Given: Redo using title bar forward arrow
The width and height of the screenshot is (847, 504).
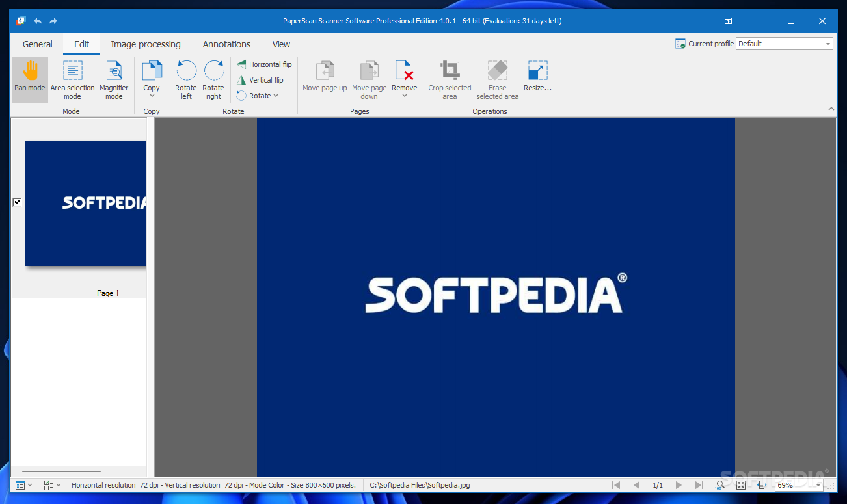Looking at the screenshot, I should click(53, 21).
